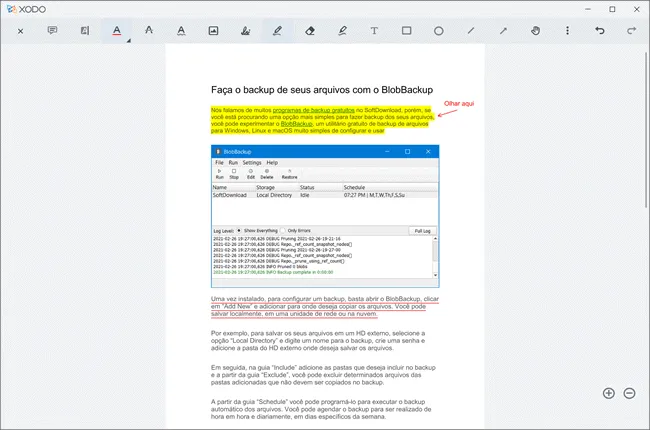This screenshot has height=430, width=650.
Task: Select the freehand ink pen tool
Action: click(x=277, y=31)
